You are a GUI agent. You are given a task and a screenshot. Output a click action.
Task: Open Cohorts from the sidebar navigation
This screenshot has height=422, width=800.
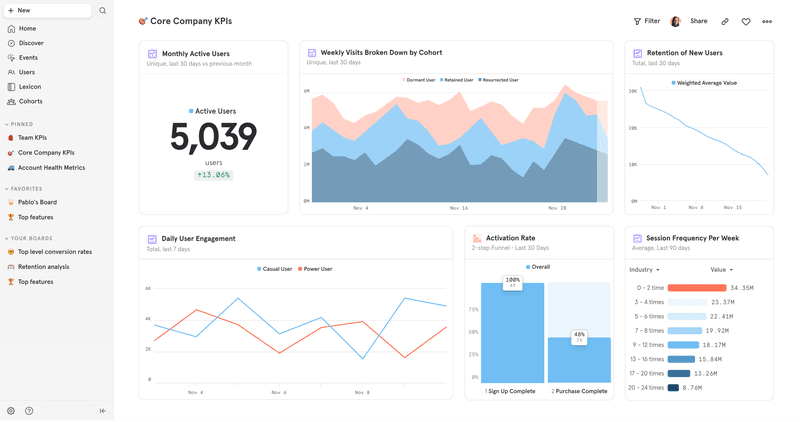coord(30,101)
